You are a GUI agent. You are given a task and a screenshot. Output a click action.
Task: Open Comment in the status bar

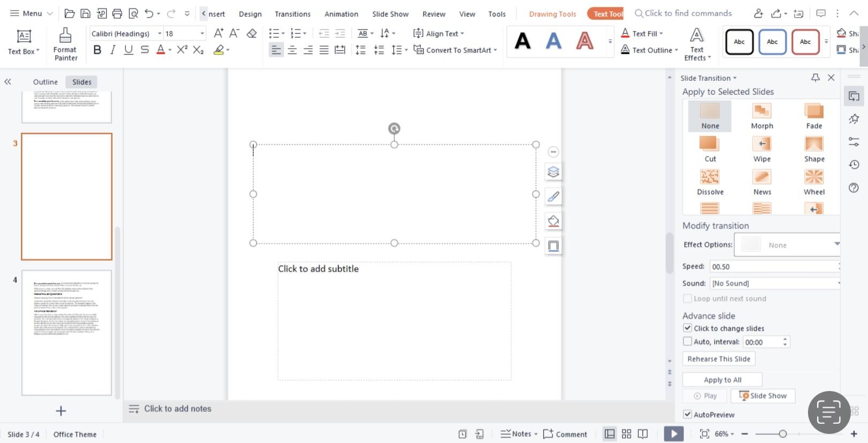click(x=565, y=434)
